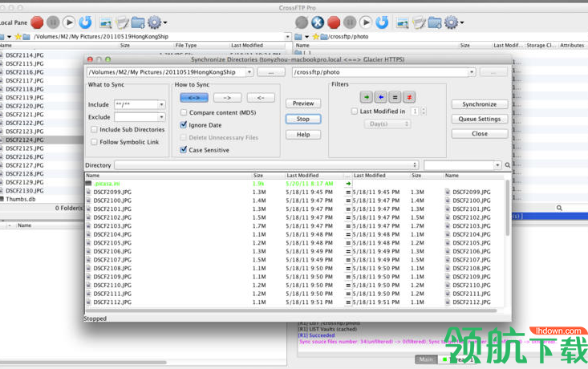Open the search filter dropdown beside Directory

(x=497, y=165)
